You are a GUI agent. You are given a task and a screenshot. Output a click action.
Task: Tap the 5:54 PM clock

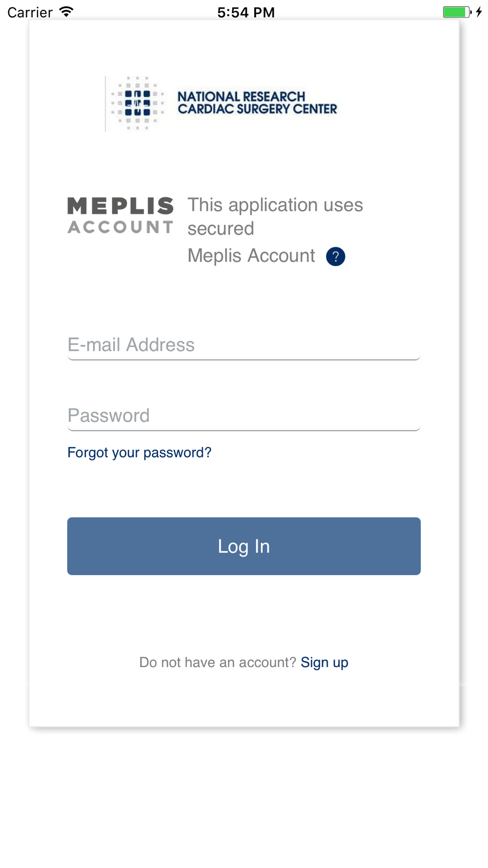(246, 12)
